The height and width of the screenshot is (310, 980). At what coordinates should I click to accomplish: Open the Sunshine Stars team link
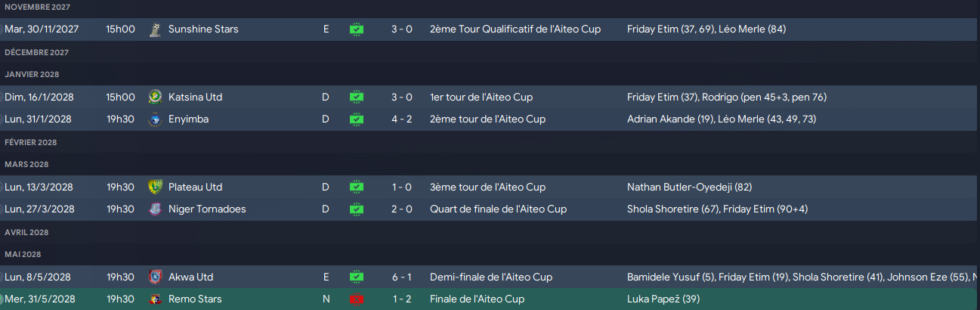[x=202, y=29]
